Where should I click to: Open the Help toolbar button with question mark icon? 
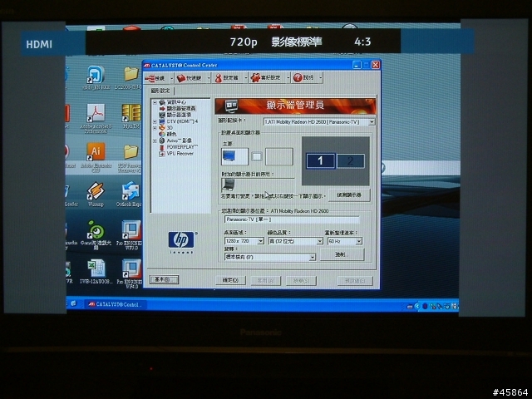(303, 77)
